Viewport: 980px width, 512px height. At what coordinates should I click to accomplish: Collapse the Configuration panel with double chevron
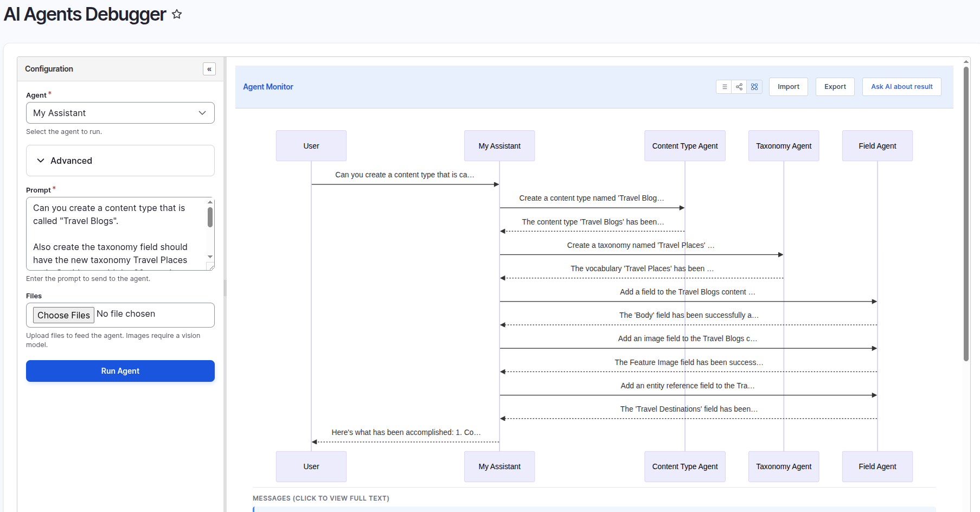tap(209, 69)
